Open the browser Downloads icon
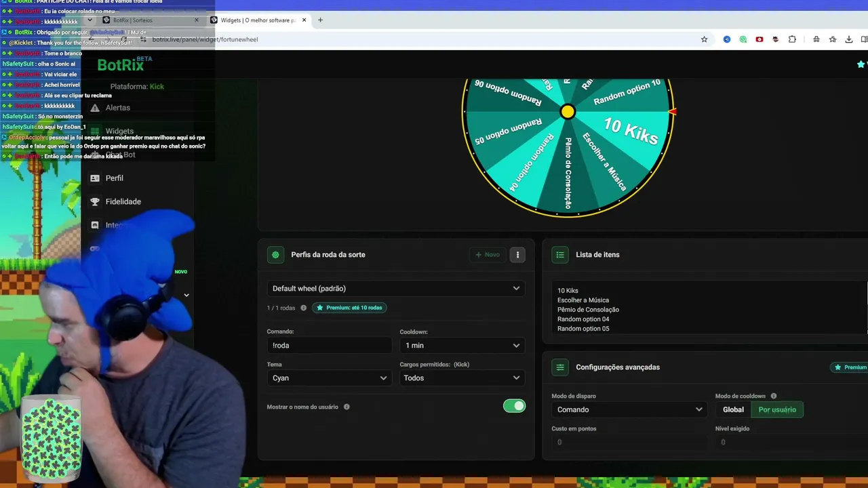This screenshot has width=868, height=488. (849, 39)
